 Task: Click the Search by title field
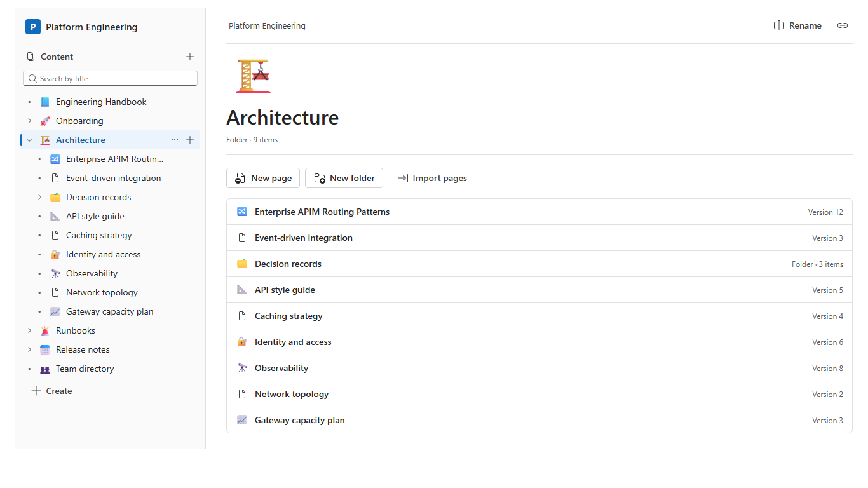coord(111,78)
